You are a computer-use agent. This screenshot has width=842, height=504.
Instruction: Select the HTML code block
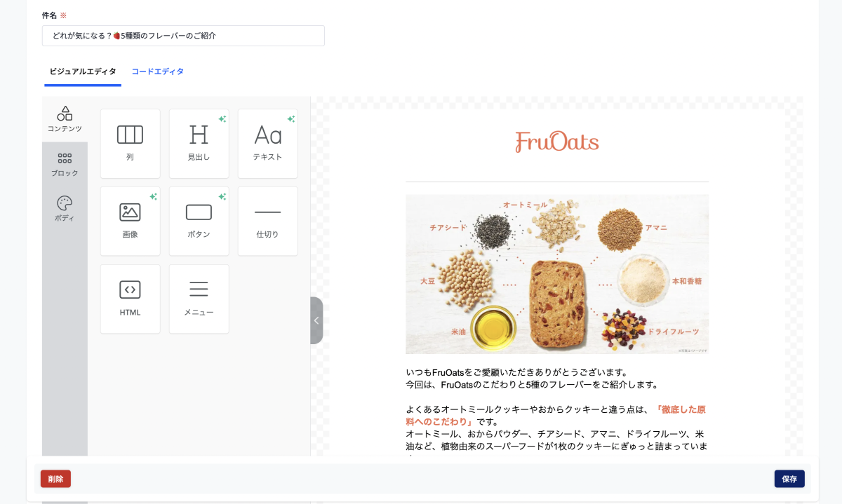click(130, 299)
